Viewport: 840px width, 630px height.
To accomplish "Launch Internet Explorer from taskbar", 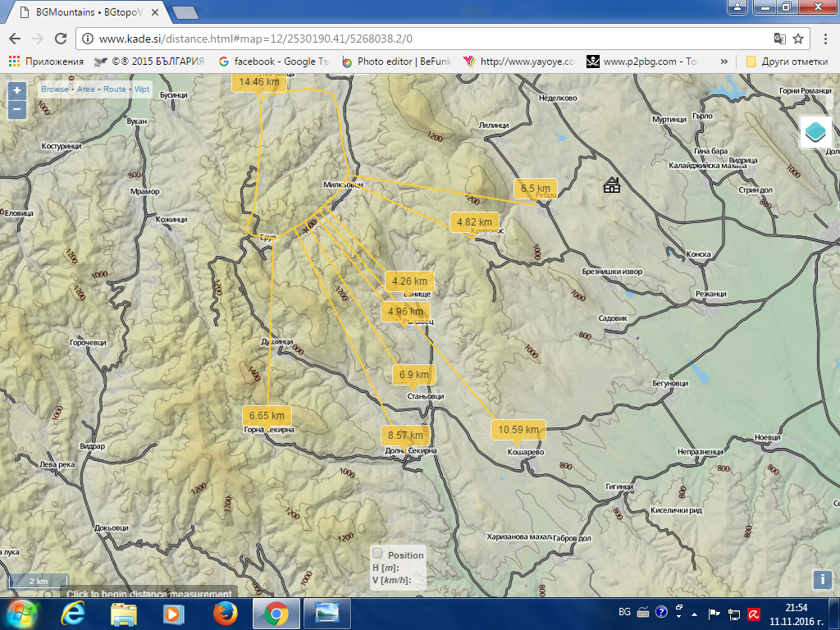I will click(72, 614).
